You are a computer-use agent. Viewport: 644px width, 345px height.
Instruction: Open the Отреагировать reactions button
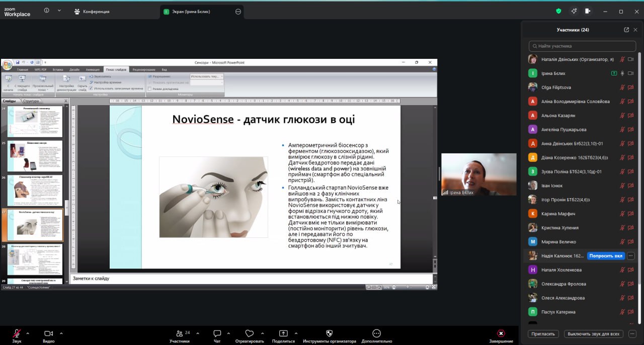click(x=249, y=335)
